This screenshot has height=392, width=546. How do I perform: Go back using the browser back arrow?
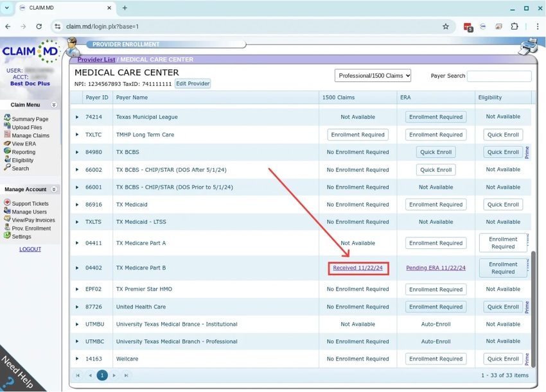pyautogui.click(x=8, y=26)
